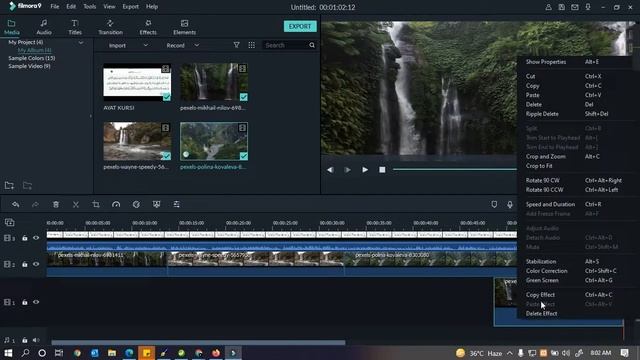Open the user account icon in title bar
640x360 pixels.
point(549,7)
